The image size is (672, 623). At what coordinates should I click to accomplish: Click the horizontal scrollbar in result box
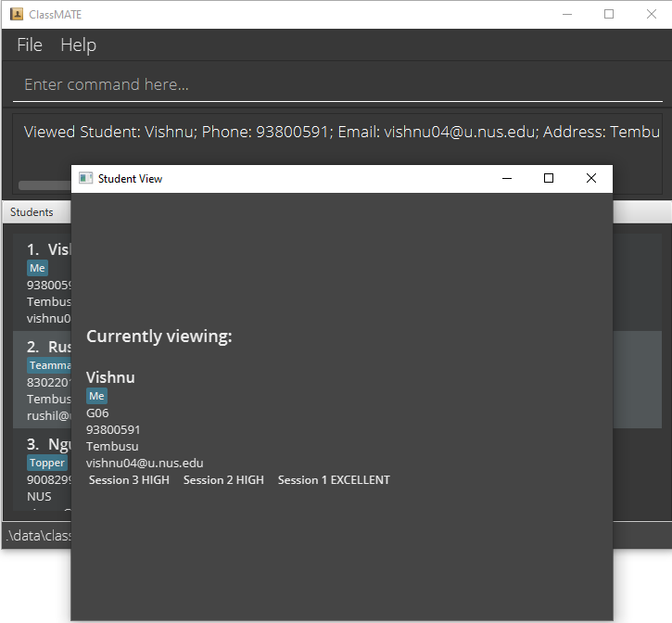coord(44,185)
